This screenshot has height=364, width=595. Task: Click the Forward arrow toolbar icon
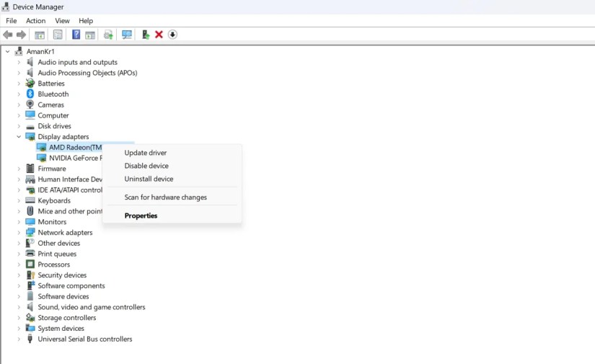click(21, 35)
